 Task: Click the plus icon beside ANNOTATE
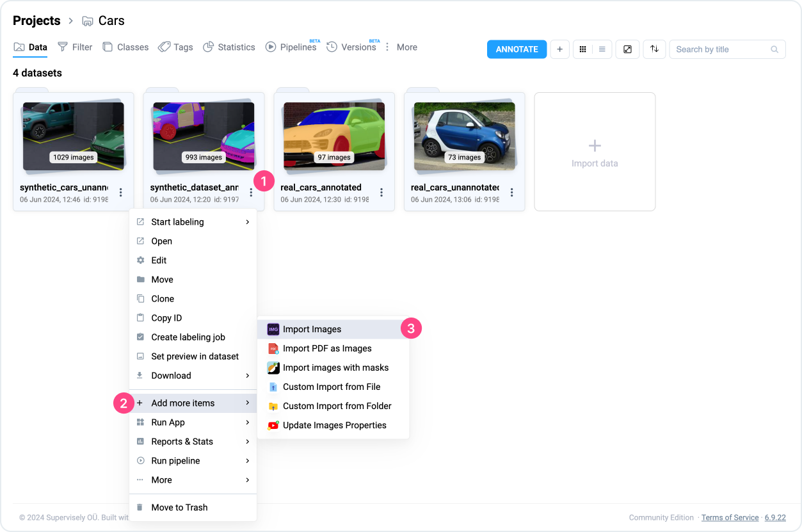[559, 49]
